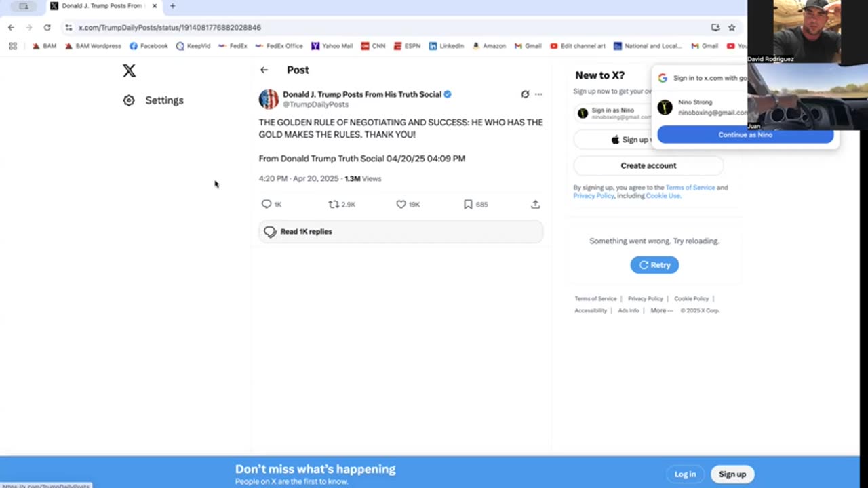The width and height of the screenshot is (868, 488).
Task: Click the Retry button
Action: coord(654,265)
